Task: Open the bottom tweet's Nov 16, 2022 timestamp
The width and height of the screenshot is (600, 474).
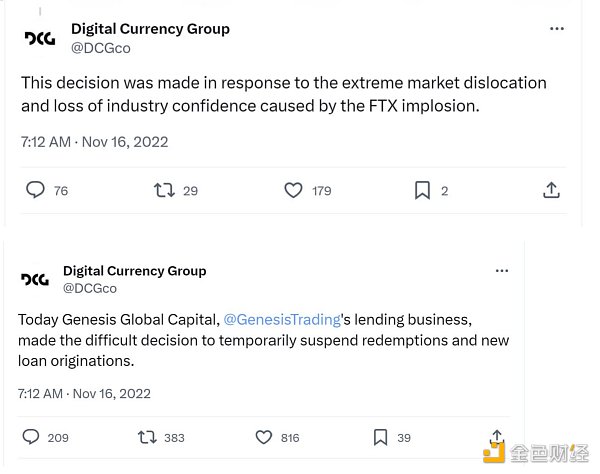Action: [112, 393]
